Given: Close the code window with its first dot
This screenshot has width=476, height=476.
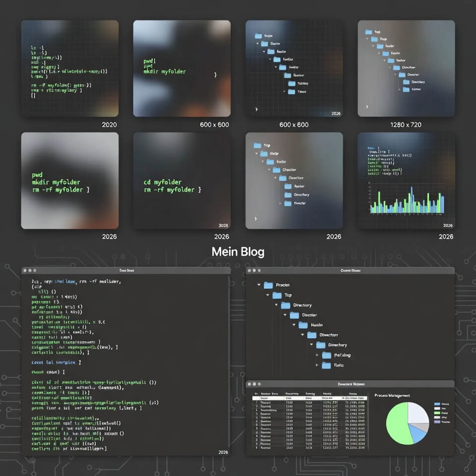Looking at the screenshot, I should [25, 270].
